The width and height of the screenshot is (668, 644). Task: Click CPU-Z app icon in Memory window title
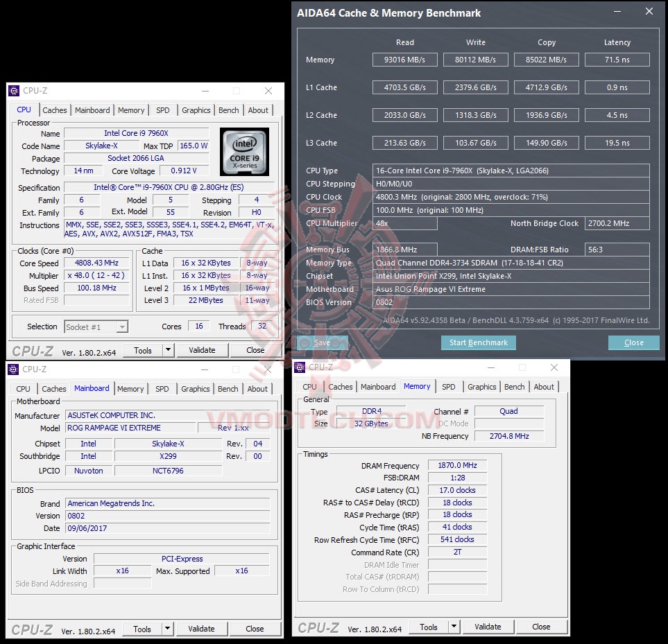[x=300, y=367]
